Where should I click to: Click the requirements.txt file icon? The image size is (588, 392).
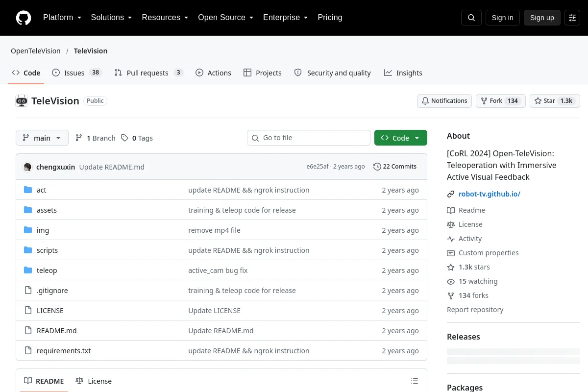(x=28, y=351)
